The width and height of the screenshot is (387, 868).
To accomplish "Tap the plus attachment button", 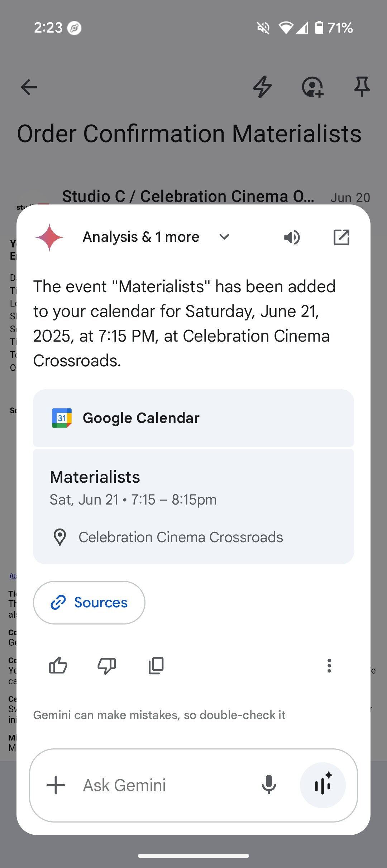I will pyautogui.click(x=56, y=785).
